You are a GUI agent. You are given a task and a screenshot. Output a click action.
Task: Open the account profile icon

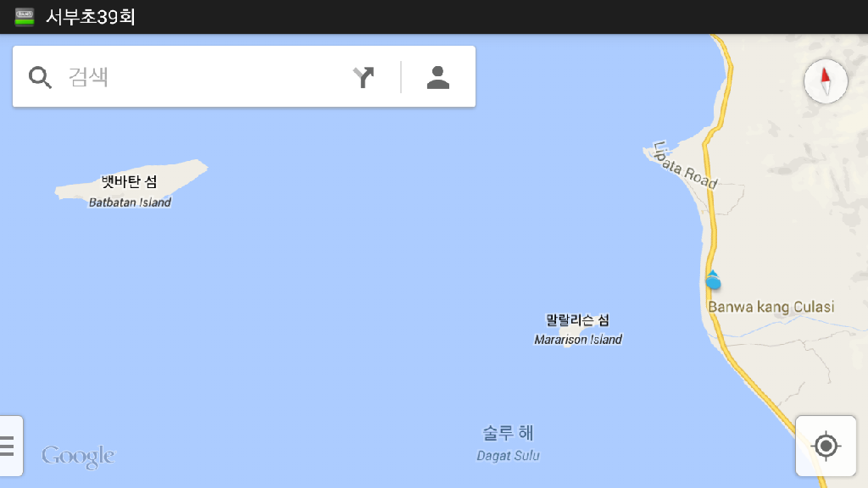tap(438, 77)
